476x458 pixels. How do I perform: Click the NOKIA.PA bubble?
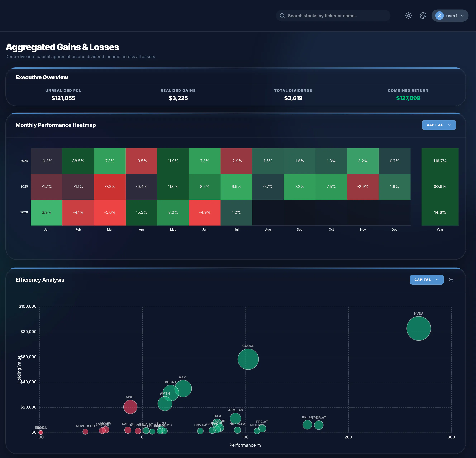237,430
